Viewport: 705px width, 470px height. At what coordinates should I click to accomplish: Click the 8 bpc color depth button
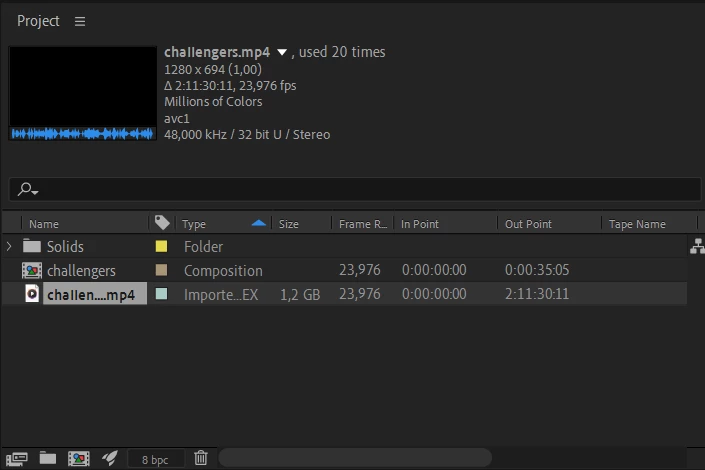155,460
